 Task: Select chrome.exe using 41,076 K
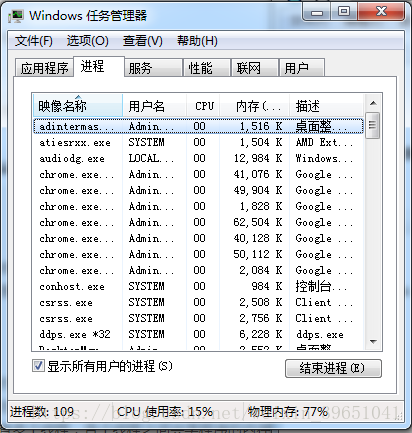coord(198,174)
